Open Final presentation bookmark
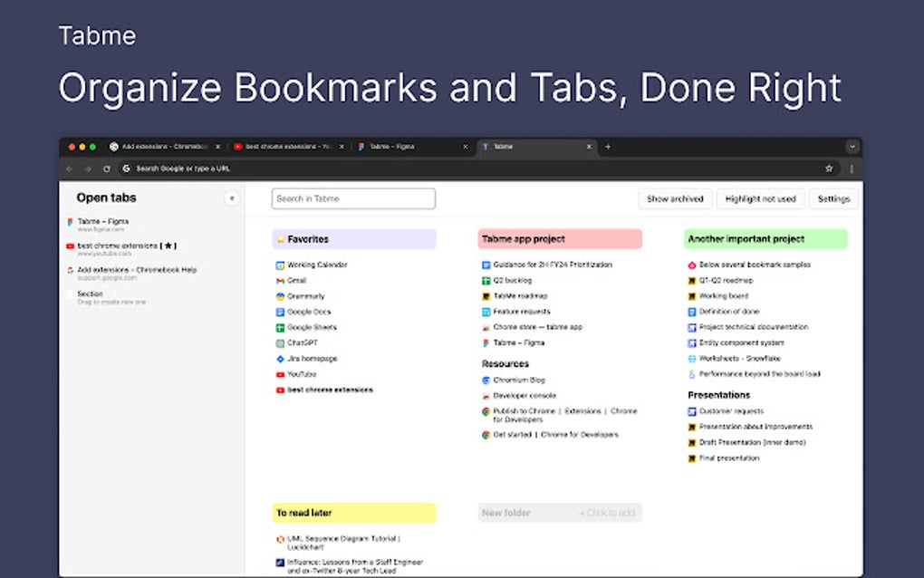The width and height of the screenshot is (924, 578). tap(723, 458)
